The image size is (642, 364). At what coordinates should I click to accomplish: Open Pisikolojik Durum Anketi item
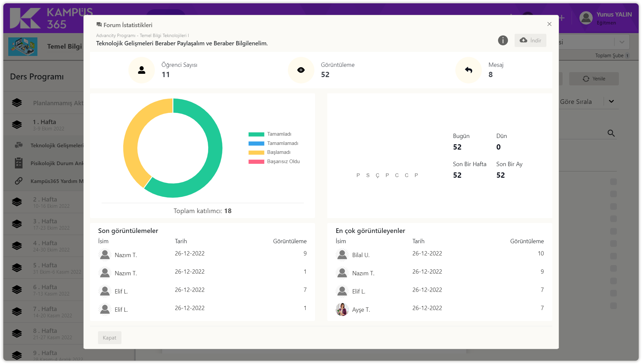57,163
